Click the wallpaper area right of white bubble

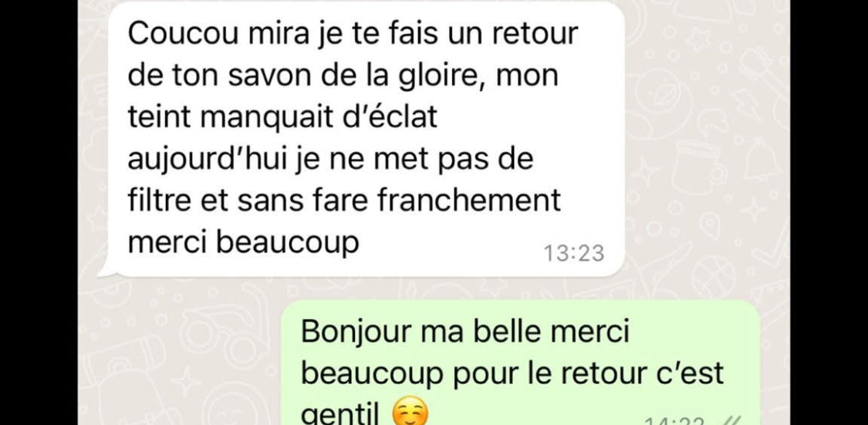point(708,138)
